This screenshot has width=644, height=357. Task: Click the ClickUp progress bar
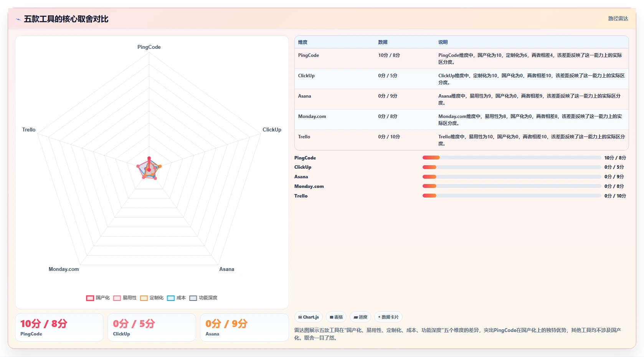pyautogui.click(x=512, y=167)
